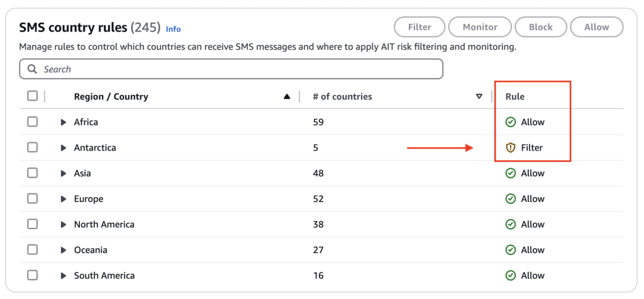The width and height of the screenshot is (644, 299).
Task: Click the Allow checkmark icon for Europe
Action: [511, 199]
